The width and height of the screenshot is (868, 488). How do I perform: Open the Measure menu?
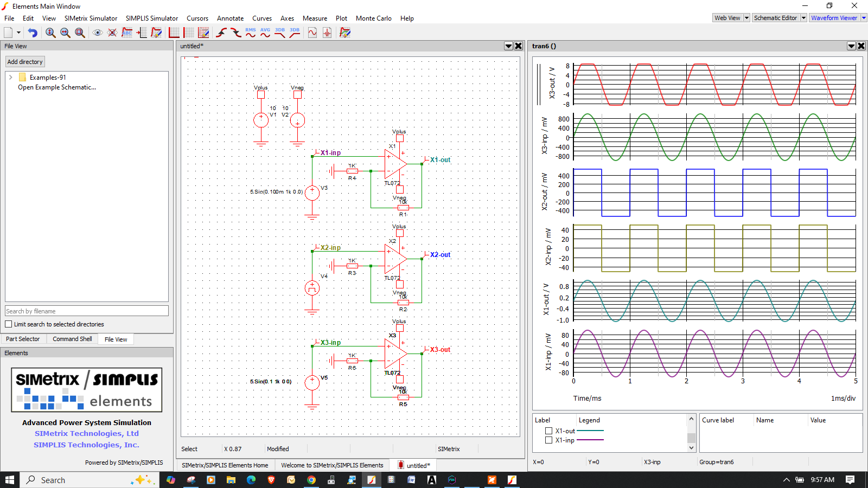point(315,18)
